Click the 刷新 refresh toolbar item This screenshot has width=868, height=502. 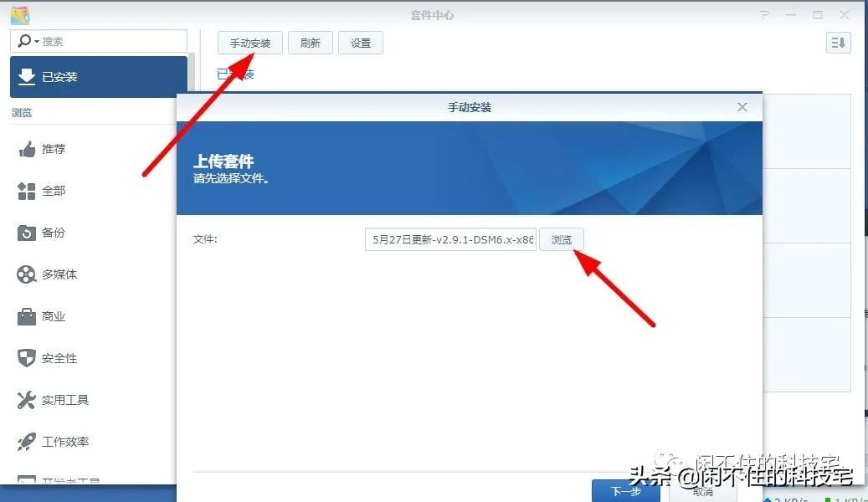tap(310, 43)
